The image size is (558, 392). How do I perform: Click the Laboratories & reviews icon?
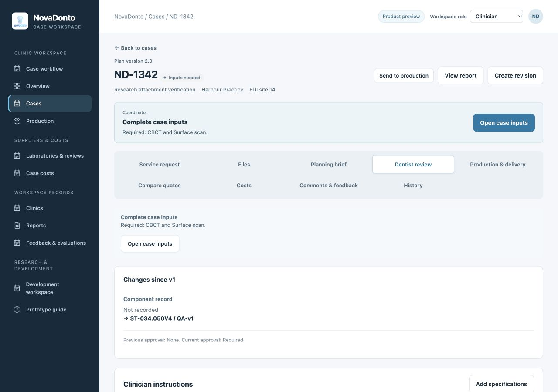(x=17, y=155)
